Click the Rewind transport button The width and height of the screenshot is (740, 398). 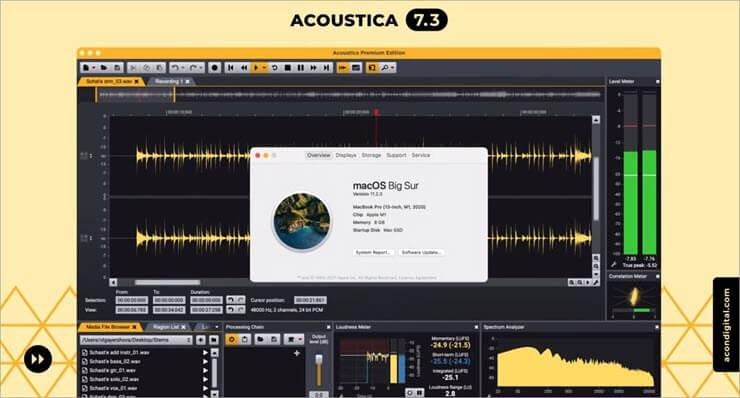[x=244, y=68]
